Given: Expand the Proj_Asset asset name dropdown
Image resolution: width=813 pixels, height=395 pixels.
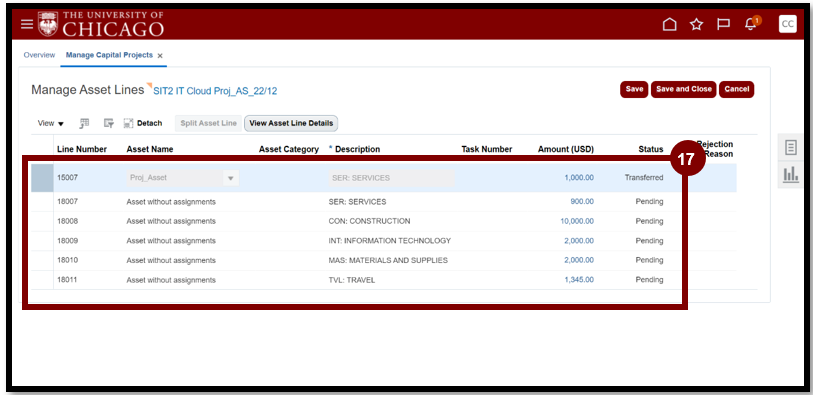Looking at the screenshot, I should coord(231,178).
